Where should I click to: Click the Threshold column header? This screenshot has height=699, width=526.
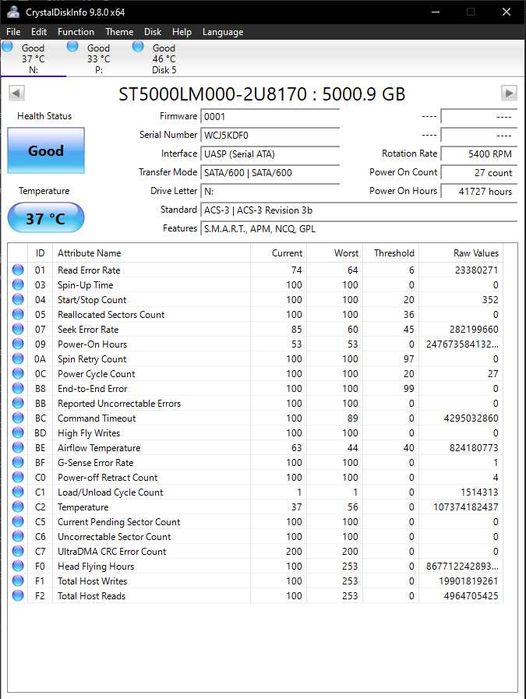click(390, 253)
